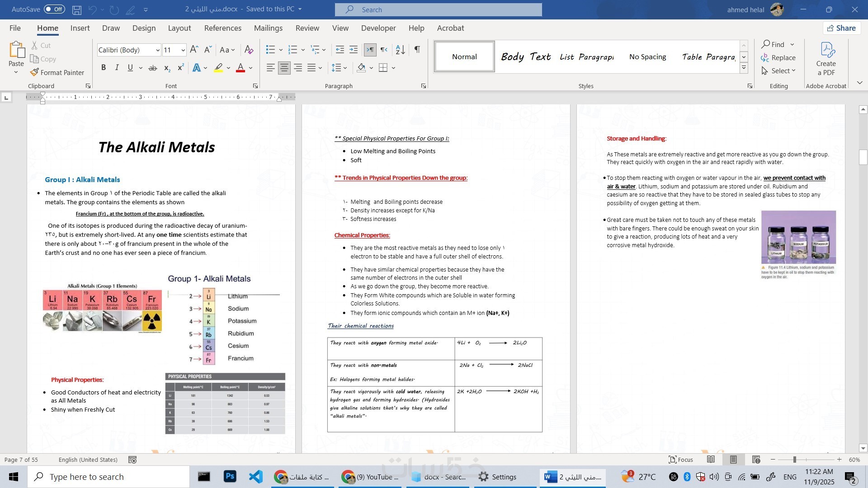
Task: Toggle the AutoSave switch
Action: pos(54,9)
